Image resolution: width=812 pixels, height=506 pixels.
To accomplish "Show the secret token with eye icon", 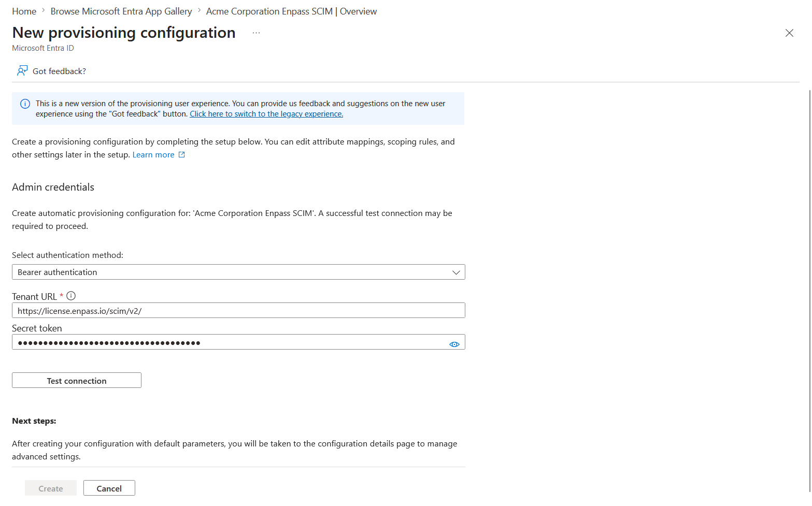I will tap(454, 344).
